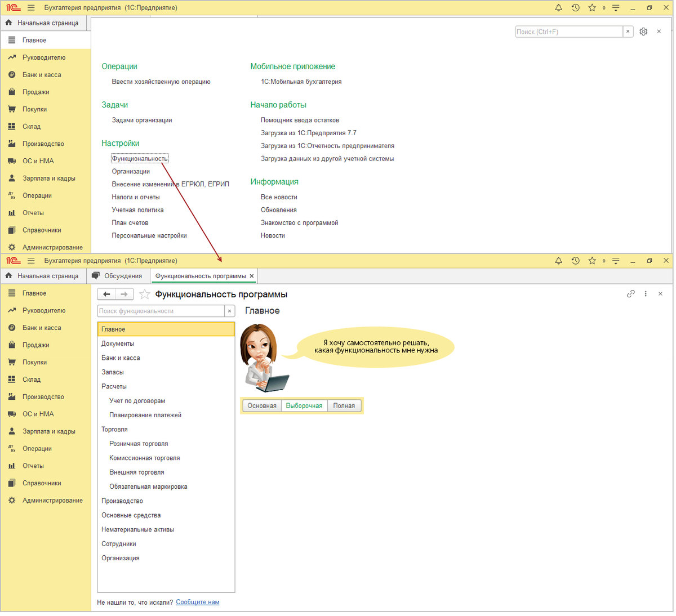
Task: Open the three-dot more menu of the form
Action: tap(646, 293)
